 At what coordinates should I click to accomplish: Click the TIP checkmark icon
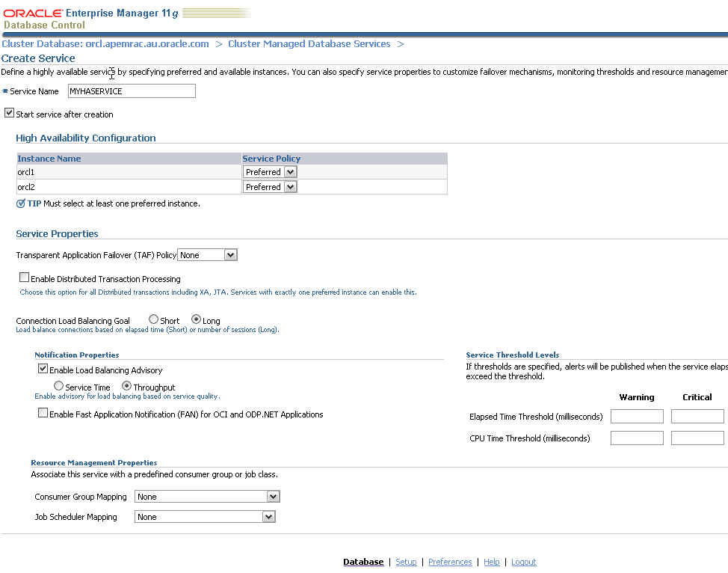click(x=21, y=203)
